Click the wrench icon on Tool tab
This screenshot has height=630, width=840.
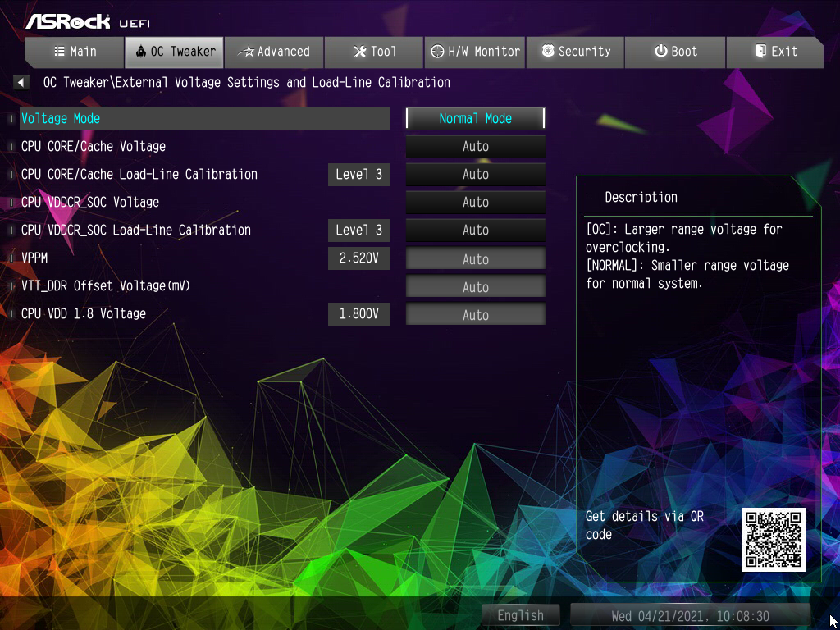359,52
